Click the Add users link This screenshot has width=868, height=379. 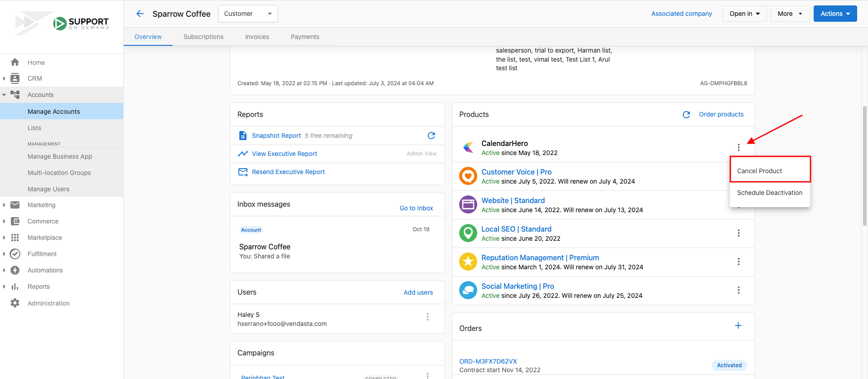418,292
